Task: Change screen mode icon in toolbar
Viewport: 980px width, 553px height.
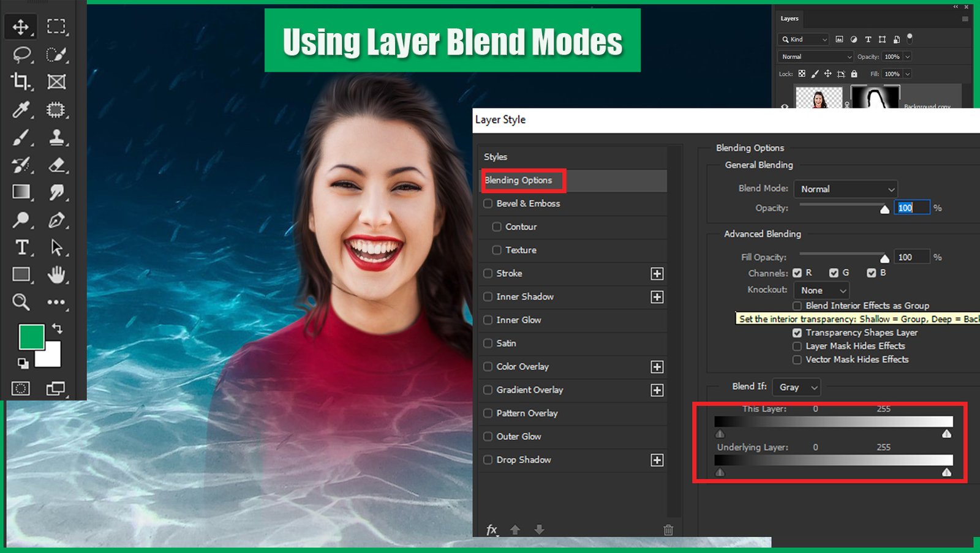Action: (56, 388)
